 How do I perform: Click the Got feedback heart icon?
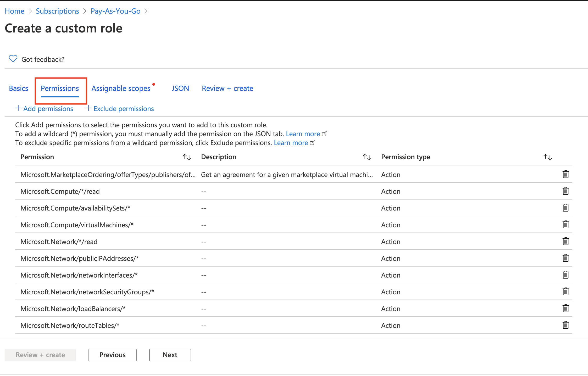tap(13, 59)
